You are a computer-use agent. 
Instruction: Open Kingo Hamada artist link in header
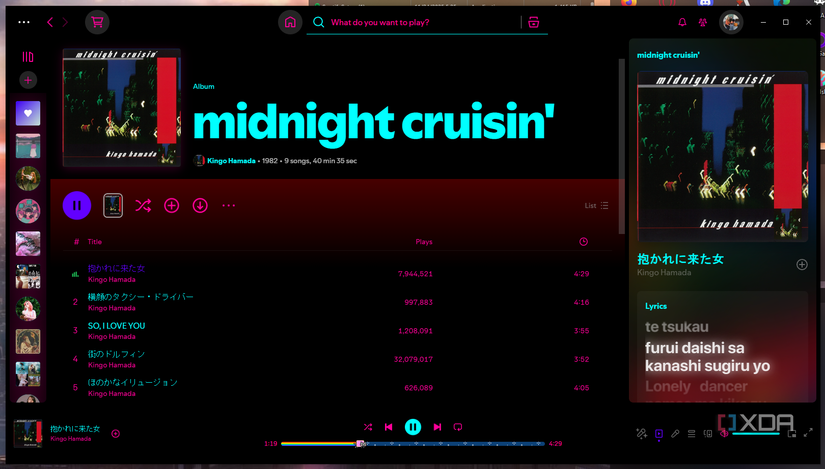click(231, 161)
